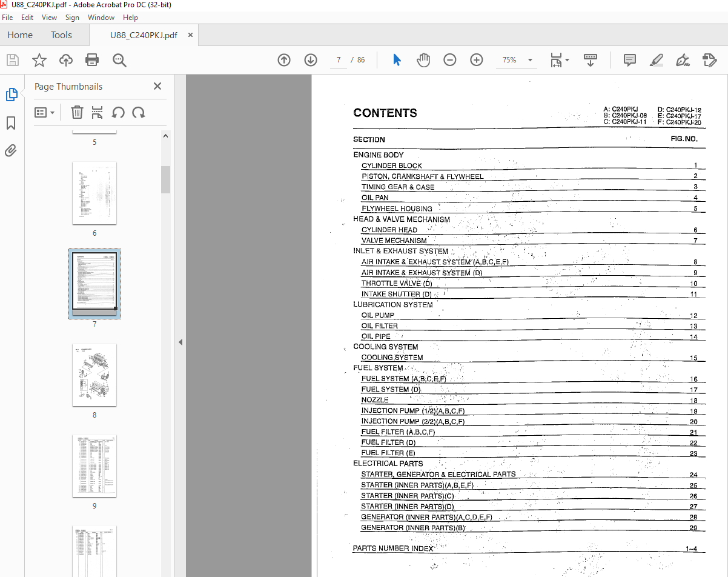Close the Page Thumbnails panel
This screenshot has width=728, height=577.
click(157, 87)
